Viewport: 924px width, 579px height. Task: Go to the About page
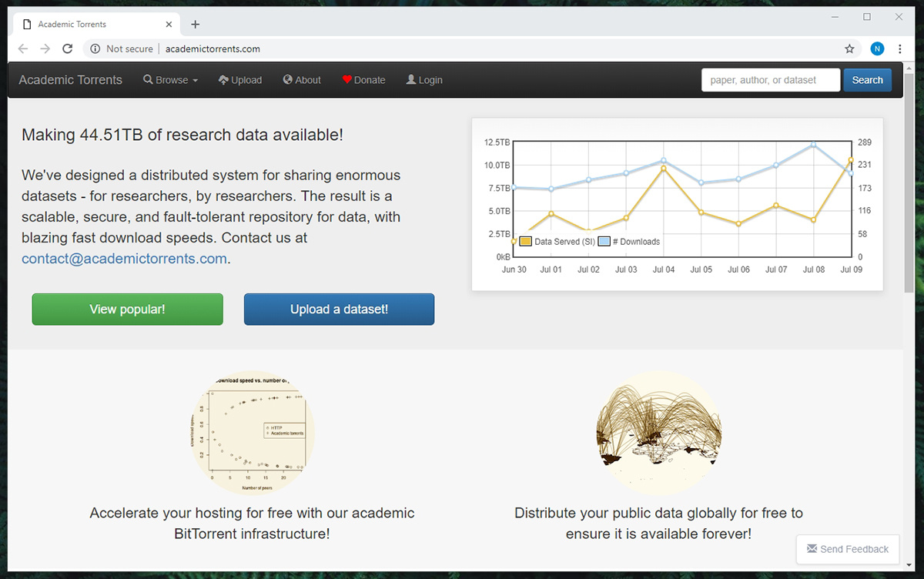click(302, 80)
